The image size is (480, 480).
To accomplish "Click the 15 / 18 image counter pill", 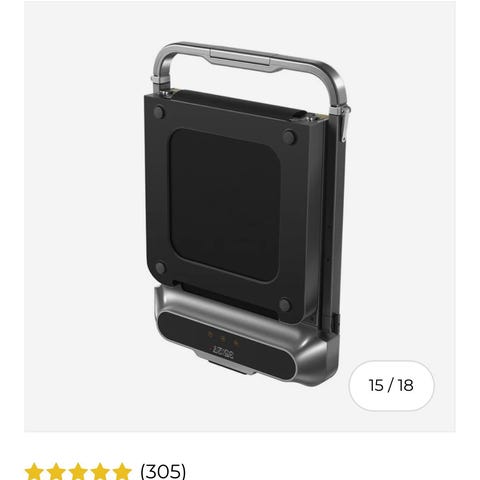I will [x=391, y=385].
